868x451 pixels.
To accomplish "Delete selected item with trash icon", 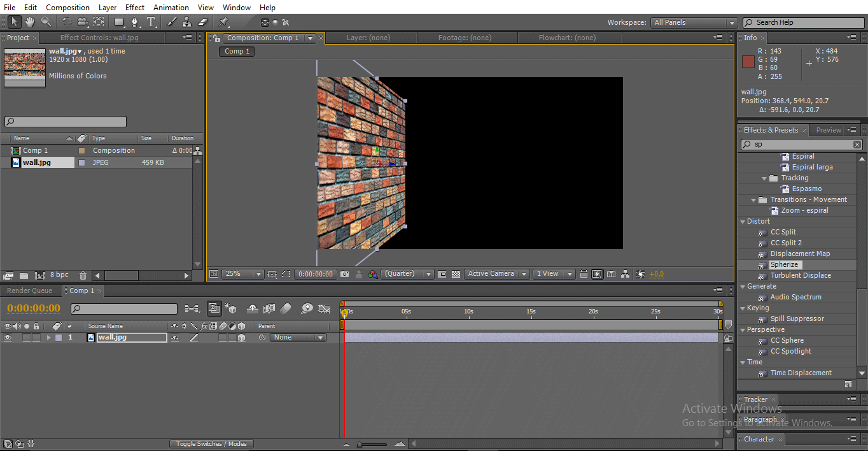I will pos(83,276).
